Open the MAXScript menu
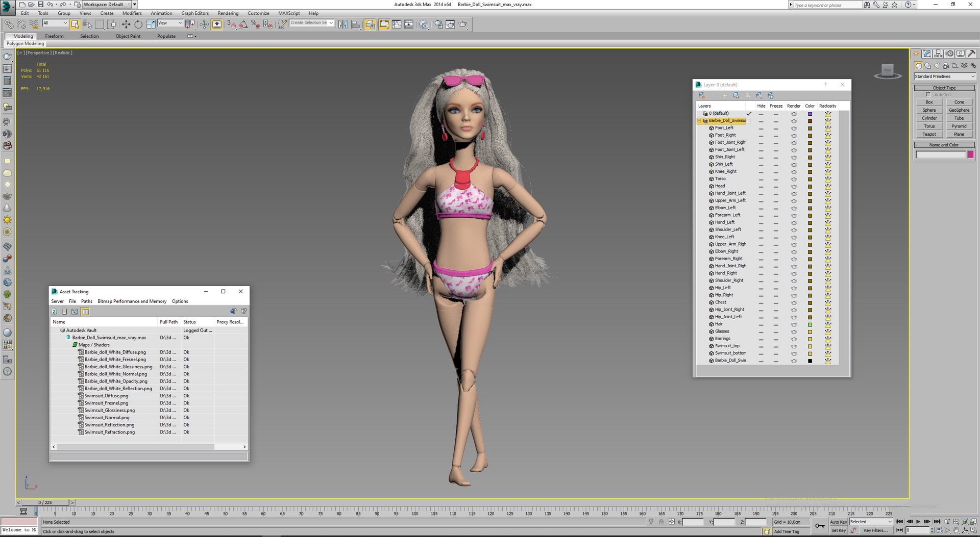Screen dimensions: 980x537 289,13
